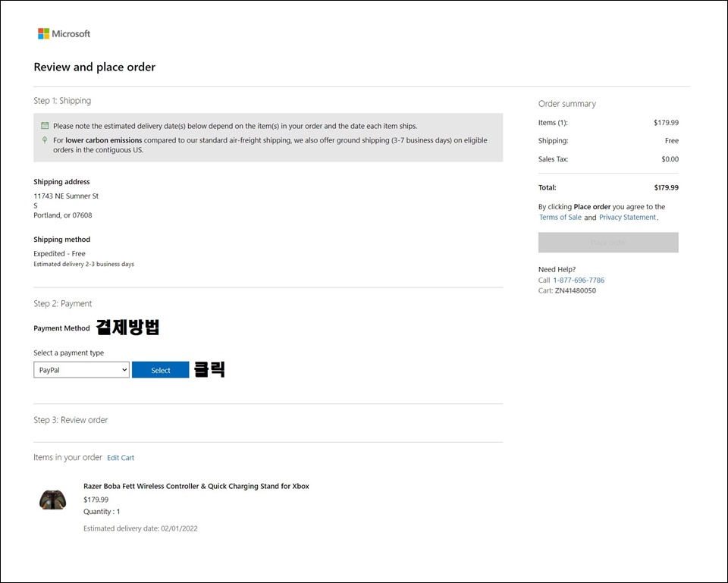Open the Privacy Statement link
Viewport: 728px width, 583px height.
coord(627,218)
